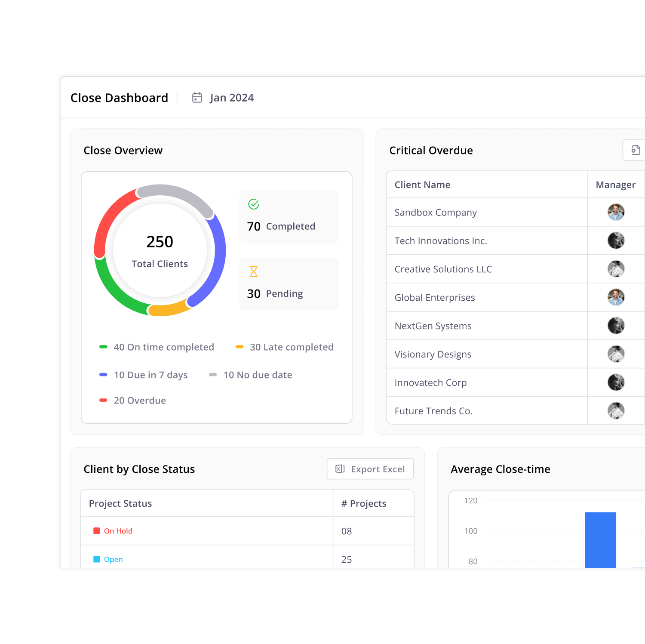Click the blue bar in Average Close-time chart

point(600,540)
